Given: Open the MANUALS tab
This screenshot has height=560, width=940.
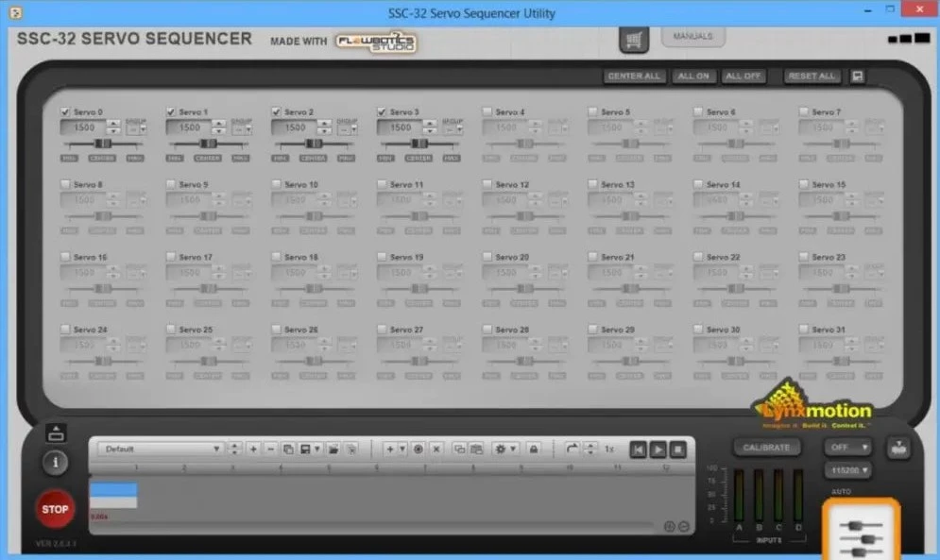Looking at the screenshot, I should tap(693, 37).
